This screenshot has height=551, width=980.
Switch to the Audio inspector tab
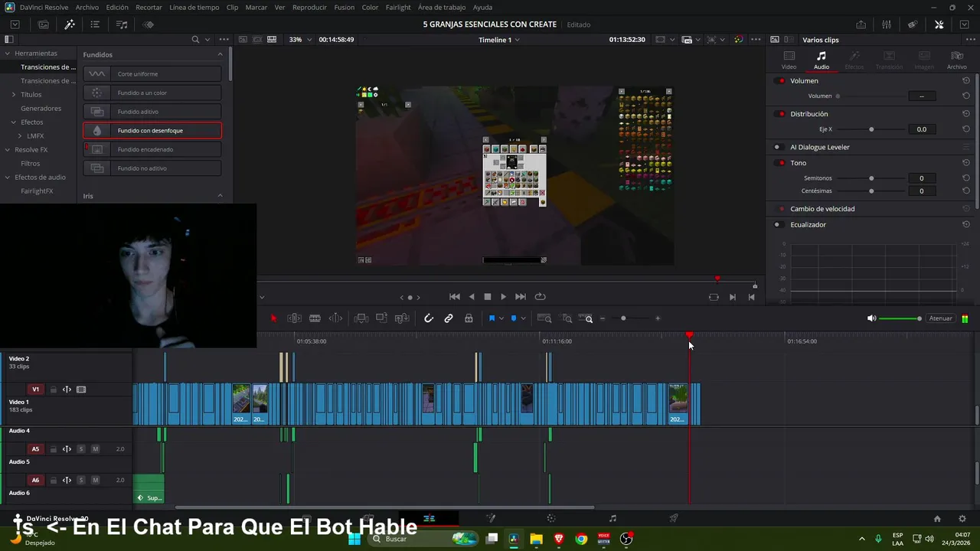click(821, 60)
